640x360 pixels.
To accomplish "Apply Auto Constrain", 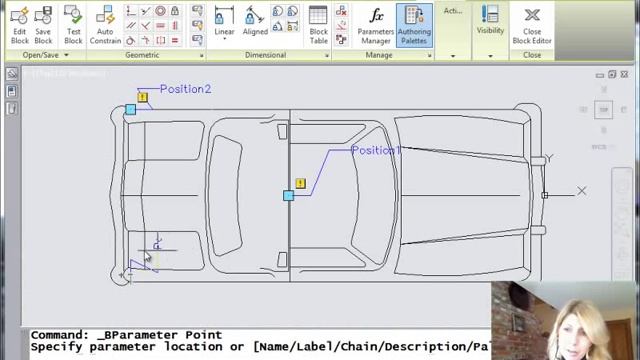I will coord(105,24).
